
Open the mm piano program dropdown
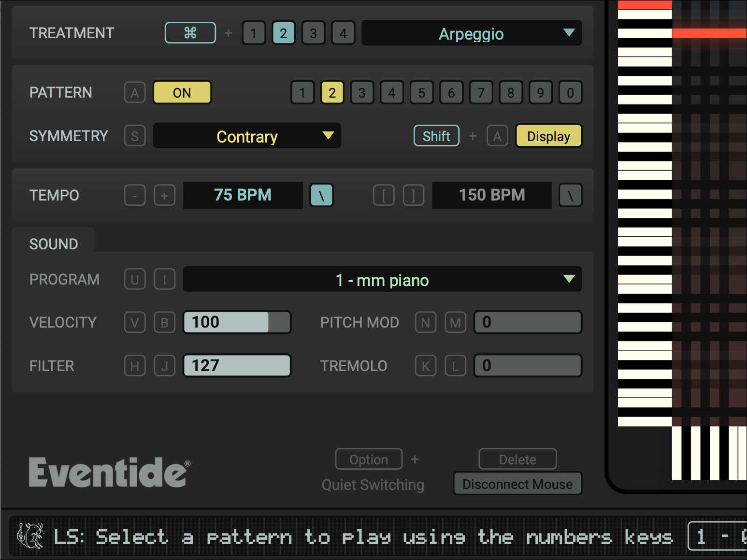tap(382, 280)
